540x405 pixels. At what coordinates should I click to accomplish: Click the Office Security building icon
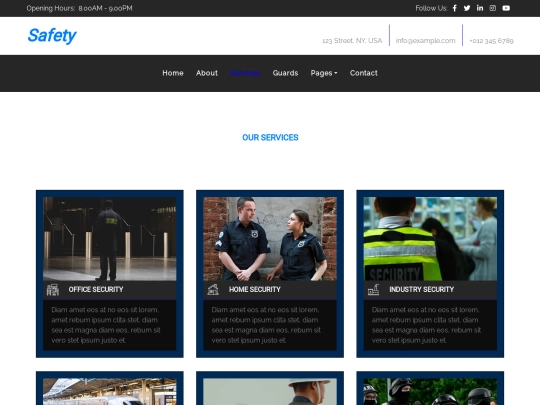point(53,290)
